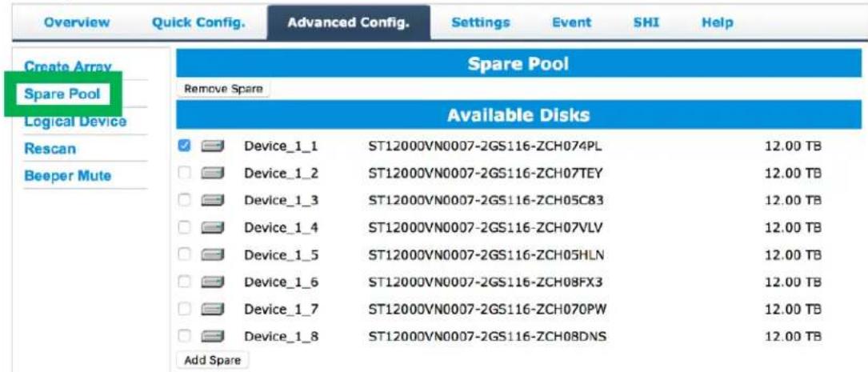
Task: Check the Device_1_4 checkbox
Action: 184,227
